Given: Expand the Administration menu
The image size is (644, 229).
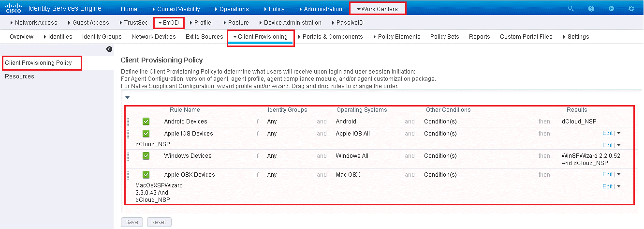Looking at the screenshot, I should coord(321,9).
